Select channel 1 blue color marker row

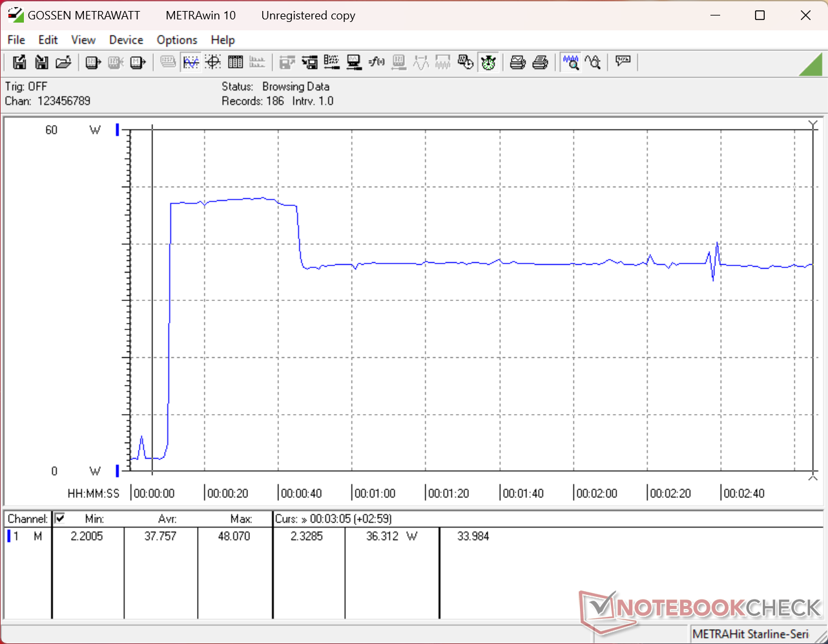9,536
